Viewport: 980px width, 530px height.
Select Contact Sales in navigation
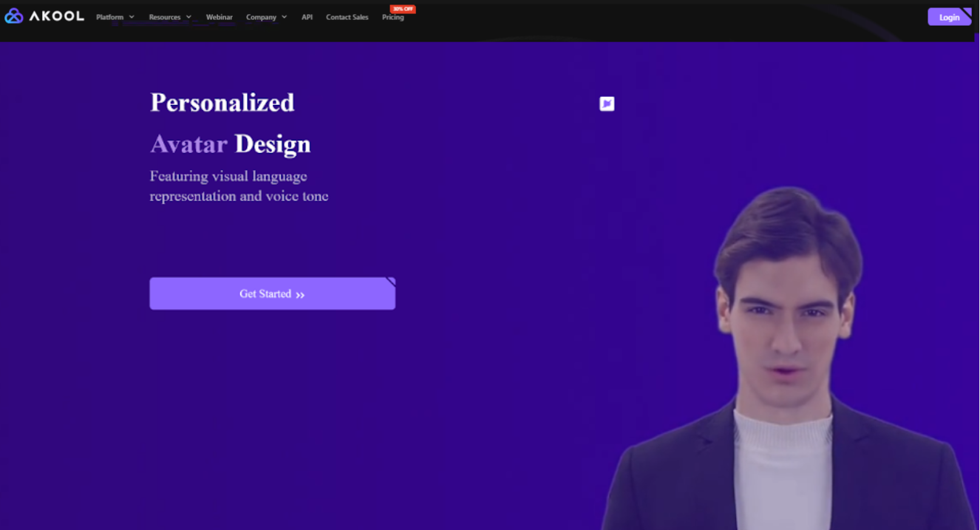[x=347, y=17]
